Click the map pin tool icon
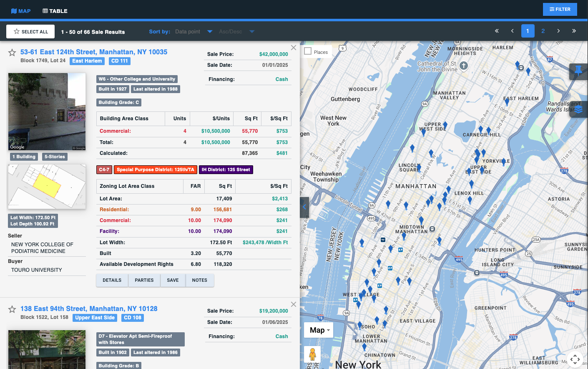 (578, 71)
